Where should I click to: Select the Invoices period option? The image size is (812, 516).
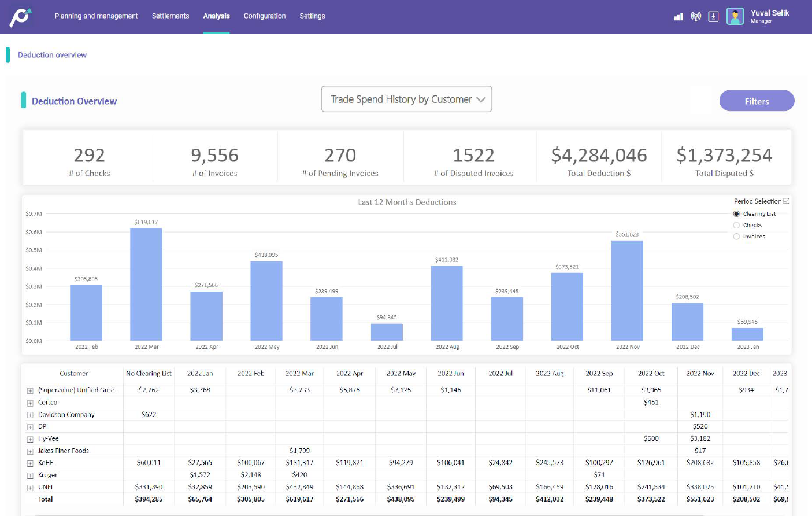[x=736, y=236]
